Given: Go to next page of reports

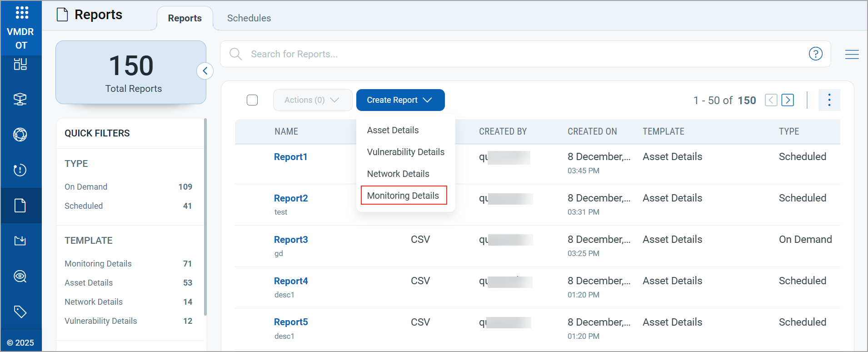Looking at the screenshot, I should (788, 100).
